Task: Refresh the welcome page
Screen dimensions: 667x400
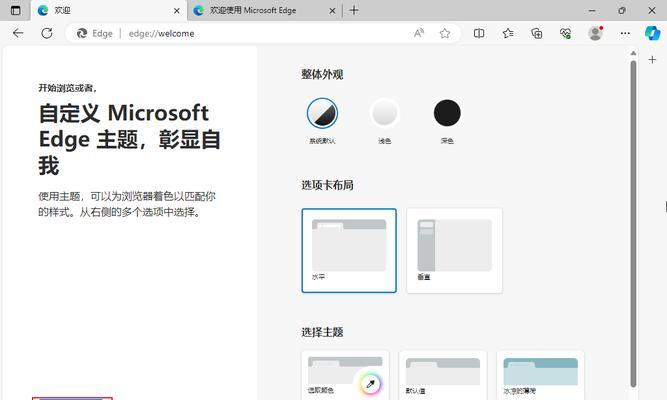Action: point(47,33)
